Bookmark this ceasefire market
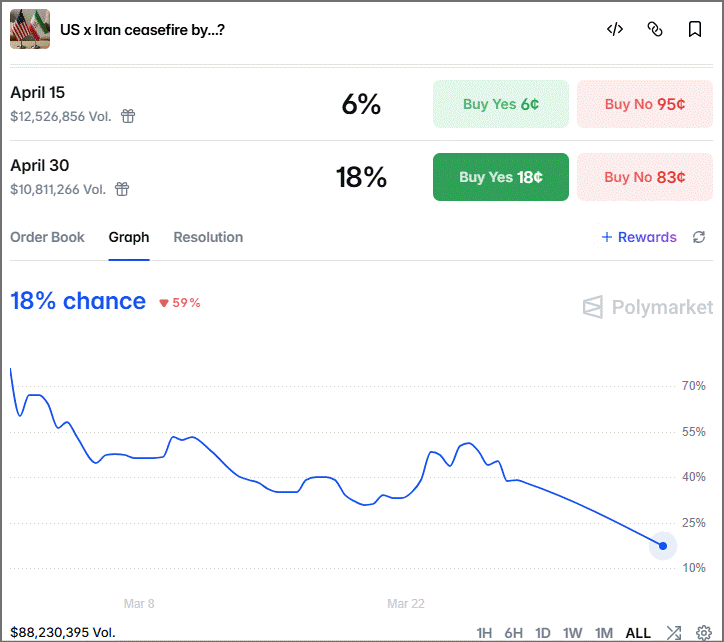This screenshot has width=724, height=642. [x=694, y=30]
